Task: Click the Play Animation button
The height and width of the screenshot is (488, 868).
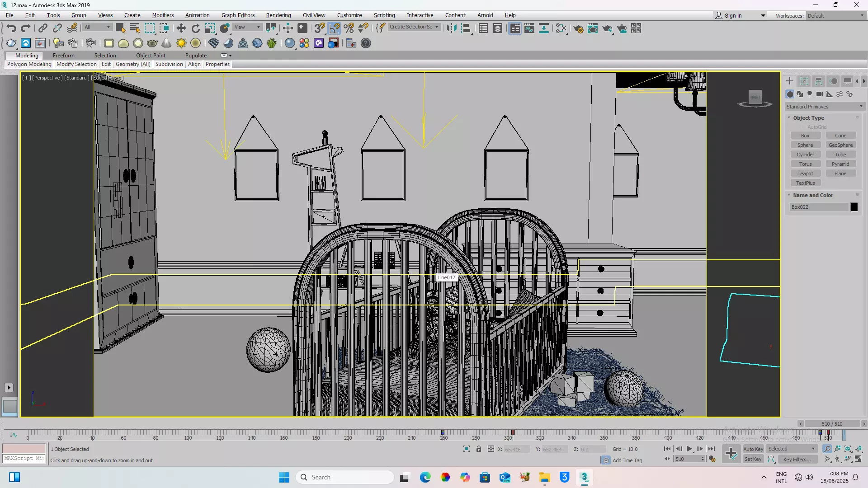Action: [x=689, y=449]
